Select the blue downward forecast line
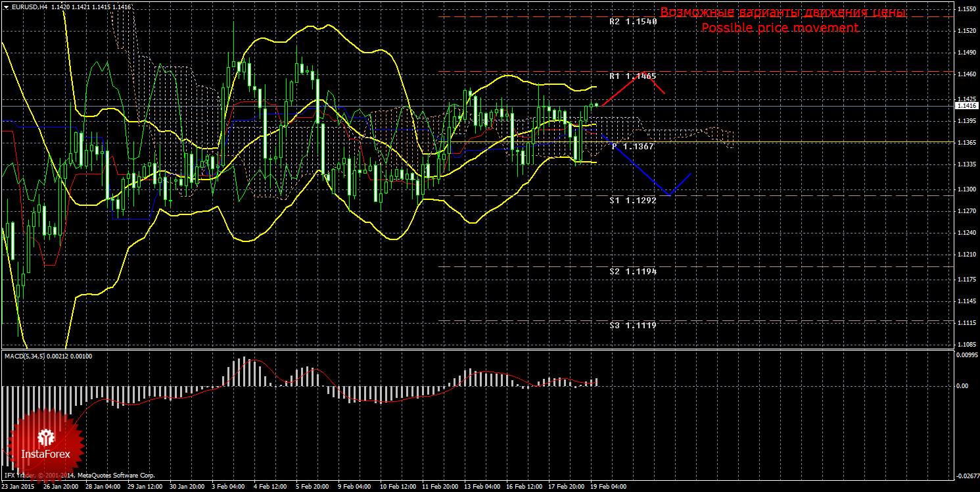 641,169
